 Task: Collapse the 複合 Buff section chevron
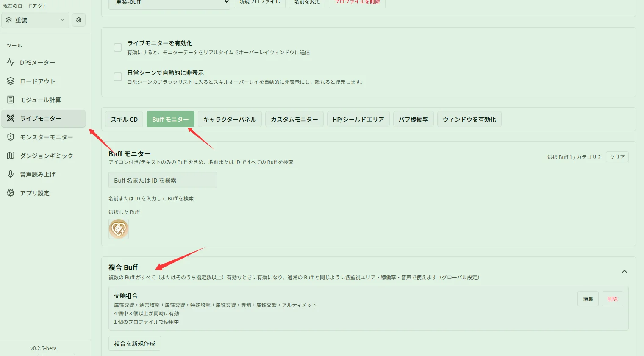625,271
